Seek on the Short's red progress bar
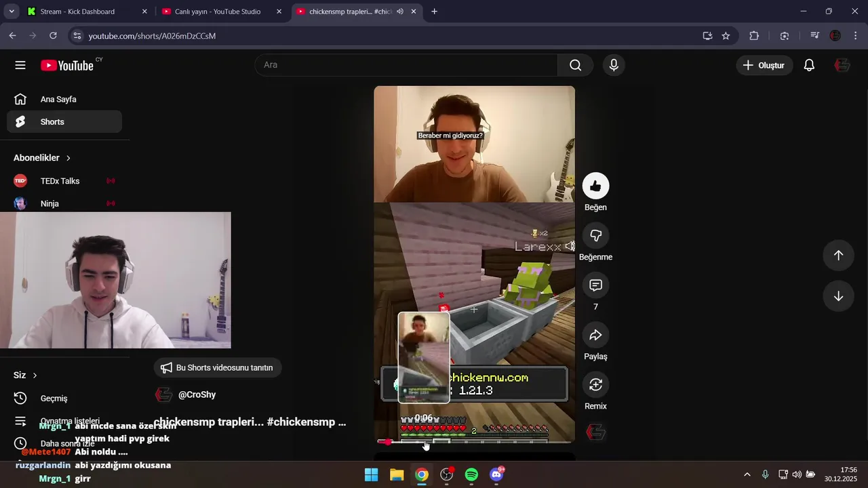 [x=475, y=442]
